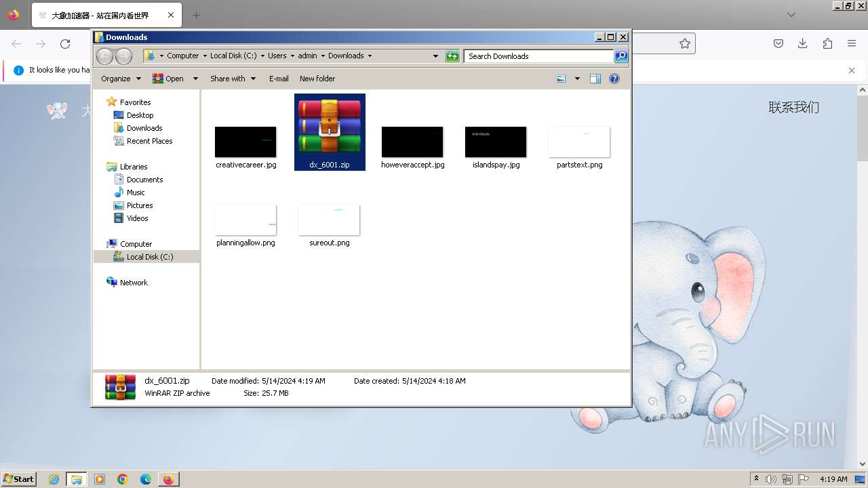
Task: Open Firefox Downloads panel
Action: point(803,43)
